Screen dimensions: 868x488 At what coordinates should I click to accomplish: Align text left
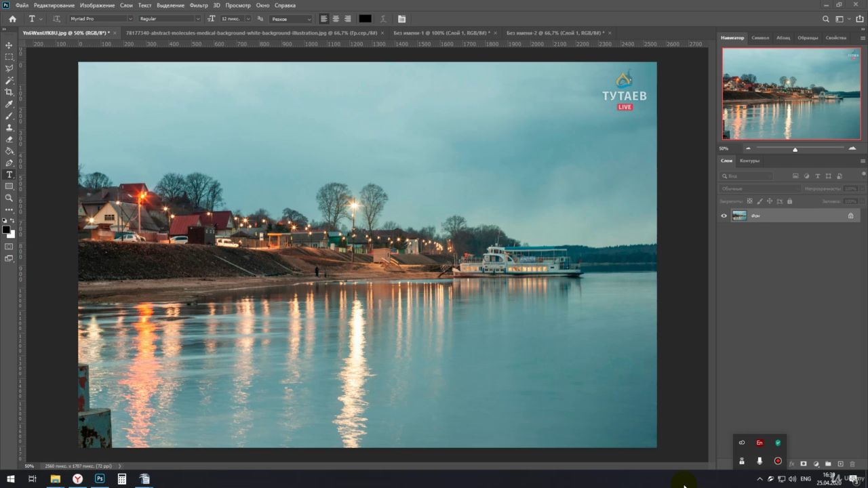click(x=323, y=19)
